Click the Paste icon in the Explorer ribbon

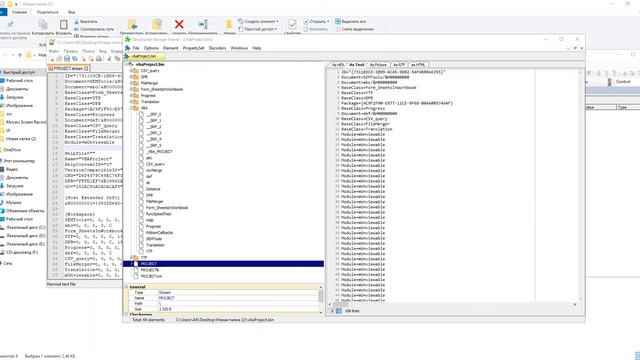63,24
